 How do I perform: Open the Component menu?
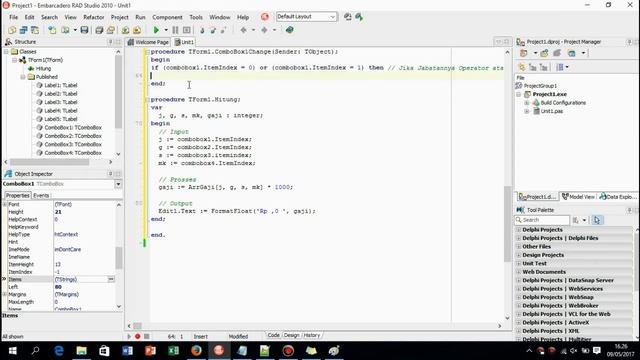click(167, 17)
